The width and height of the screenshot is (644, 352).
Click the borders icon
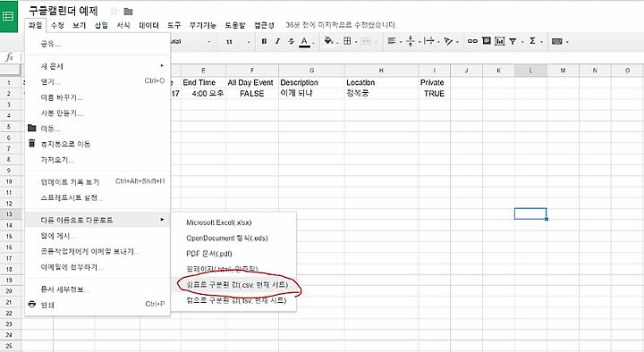pyautogui.click(x=347, y=41)
